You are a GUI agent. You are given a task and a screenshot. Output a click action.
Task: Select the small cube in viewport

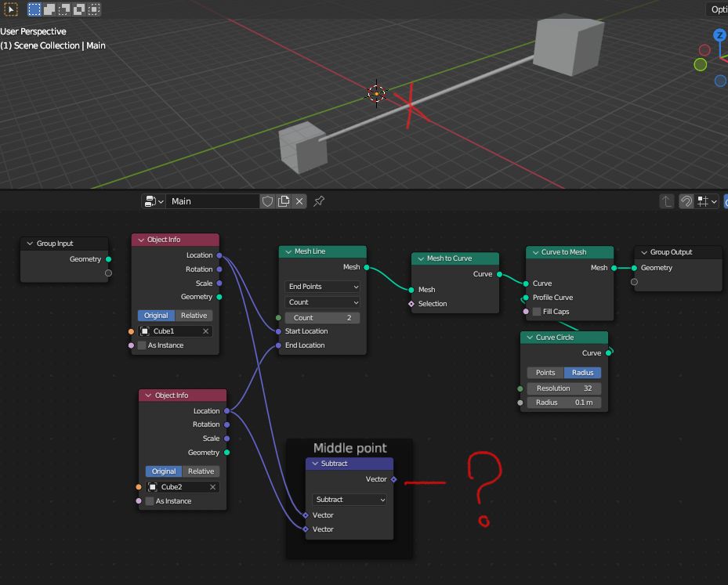[x=302, y=146]
